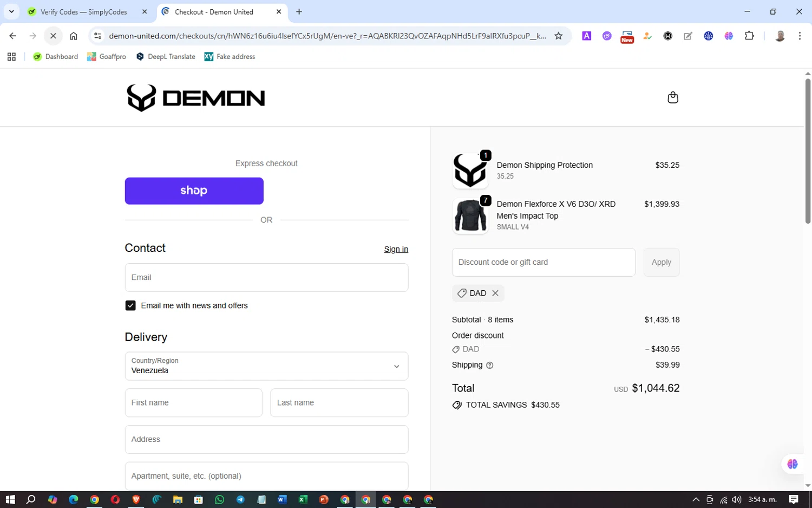812x508 pixels.
Task: Stop page loading with the X button
Action: point(53,36)
